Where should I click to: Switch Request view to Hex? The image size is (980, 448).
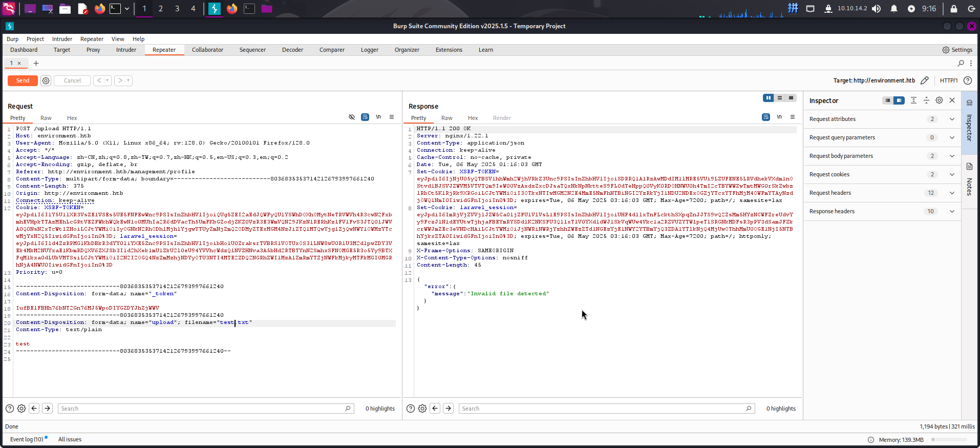72,118
